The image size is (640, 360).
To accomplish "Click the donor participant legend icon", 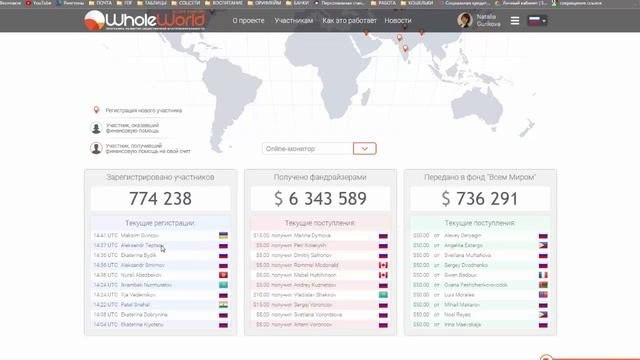I will 96,128.
